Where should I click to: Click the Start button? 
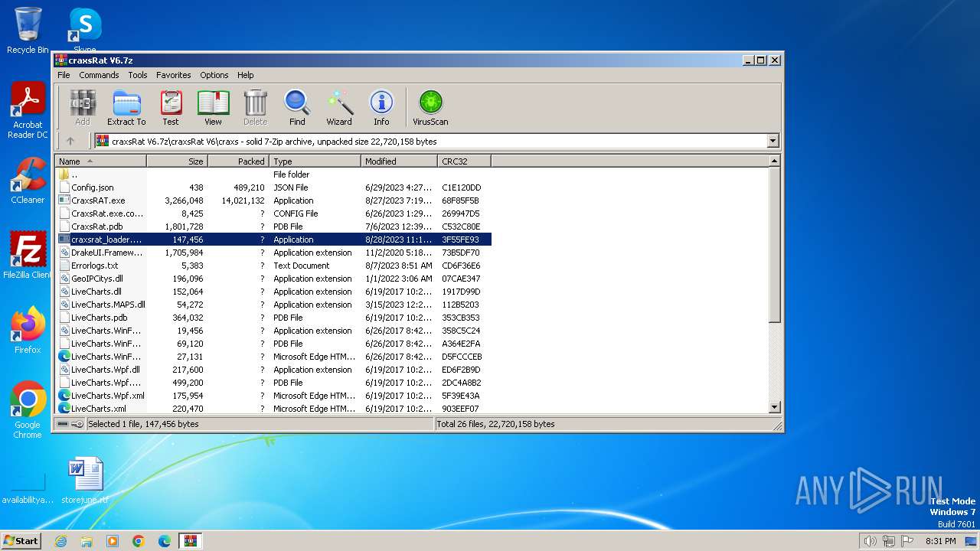[x=21, y=541]
